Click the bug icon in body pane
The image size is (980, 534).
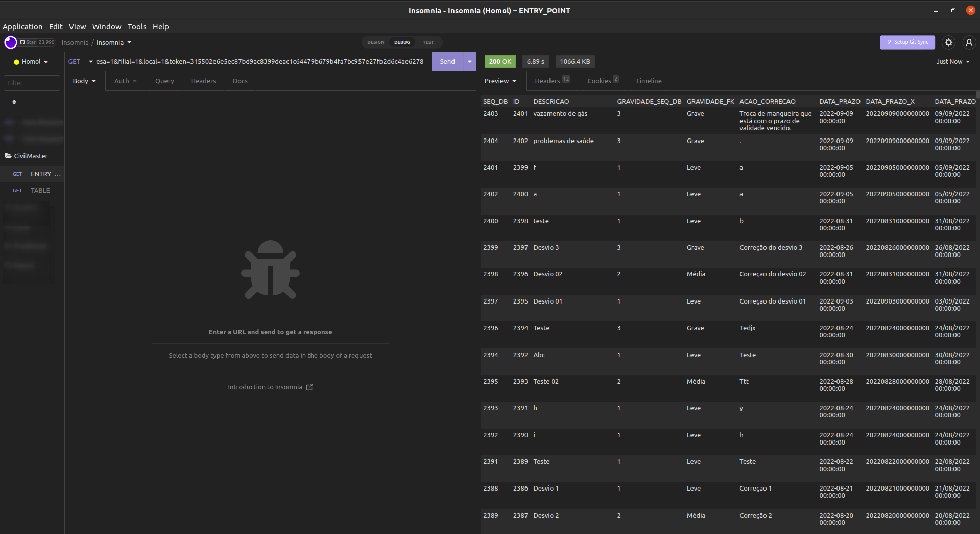[270, 270]
